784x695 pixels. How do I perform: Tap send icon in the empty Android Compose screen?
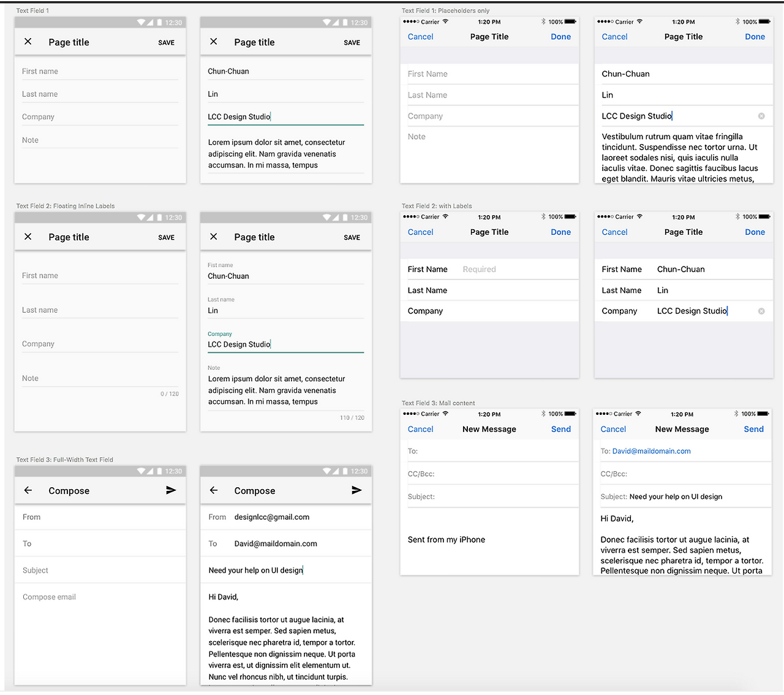click(x=171, y=490)
